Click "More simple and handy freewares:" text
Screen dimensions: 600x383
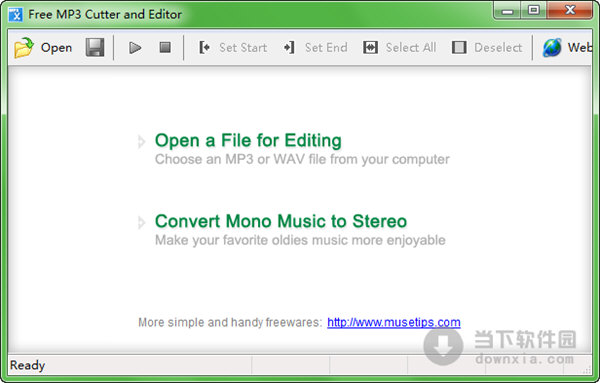click(230, 322)
